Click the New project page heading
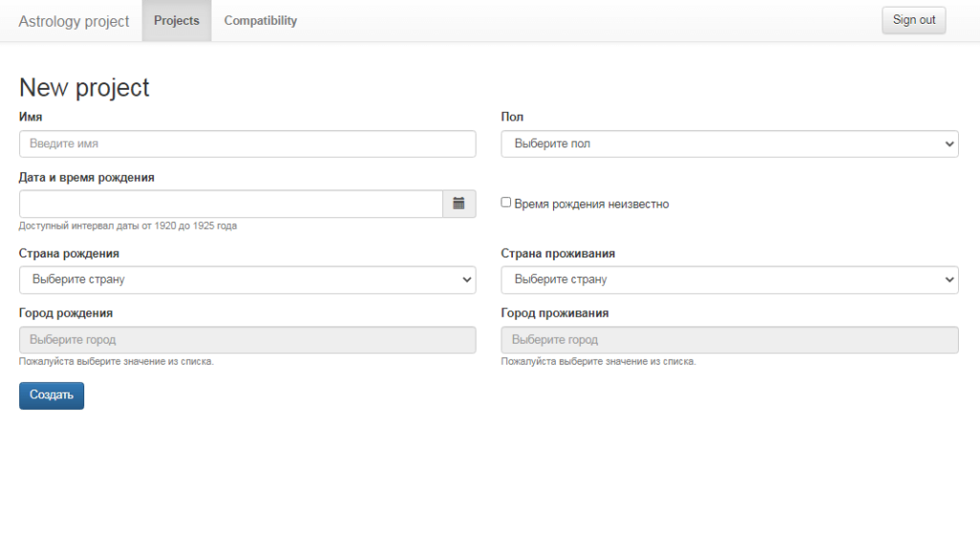This screenshot has width=980, height=559. (84, 87)
